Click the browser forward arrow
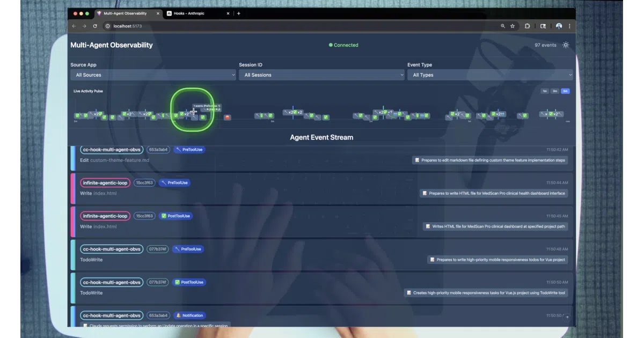Screen dimensions: 644x338 [84, 26]
